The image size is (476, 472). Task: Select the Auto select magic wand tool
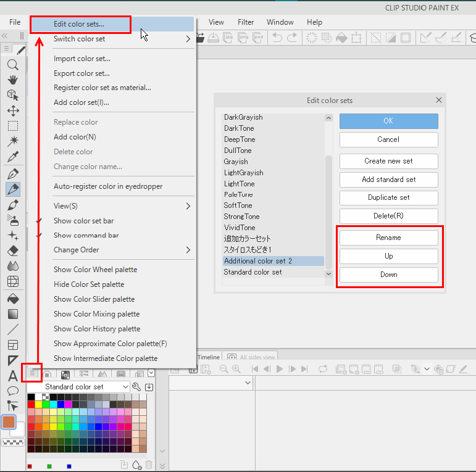pyautogui.click(x=13, y=141)
